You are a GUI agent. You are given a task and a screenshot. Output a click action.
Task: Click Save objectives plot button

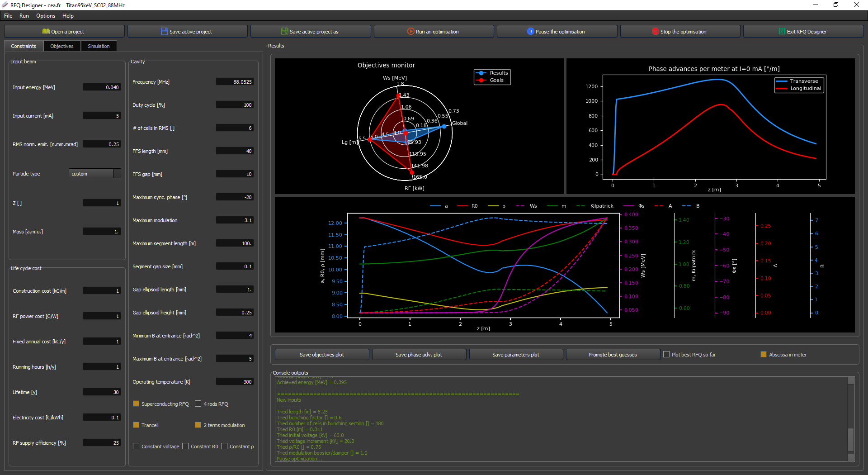pos(322,355)
